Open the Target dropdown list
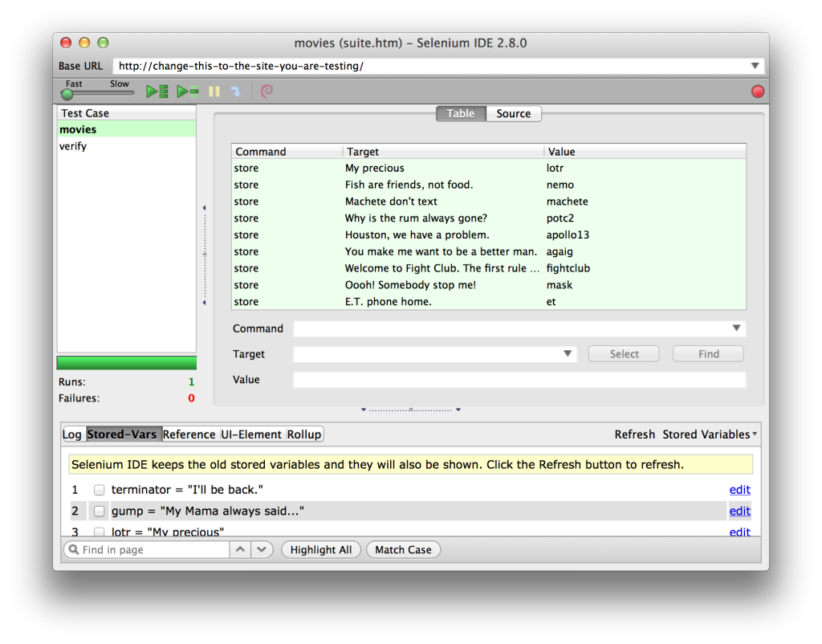Screen dimensions: 822x644 tap(568, 354)
